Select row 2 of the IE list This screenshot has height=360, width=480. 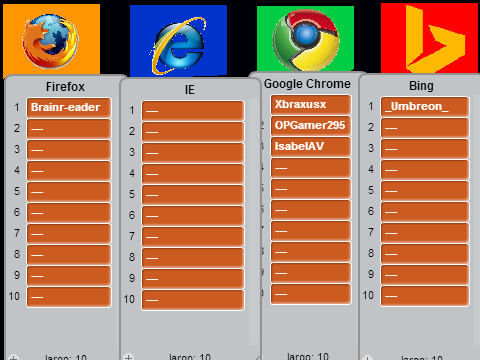tap(193, 131)
